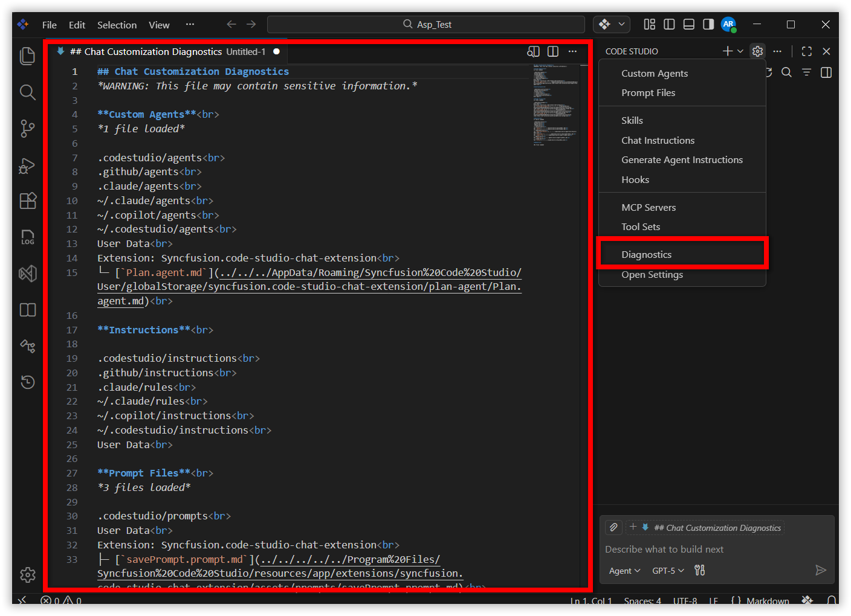Expand the new chat dropdown arrow
The image size is (851, 616).
tap(740, 52)
